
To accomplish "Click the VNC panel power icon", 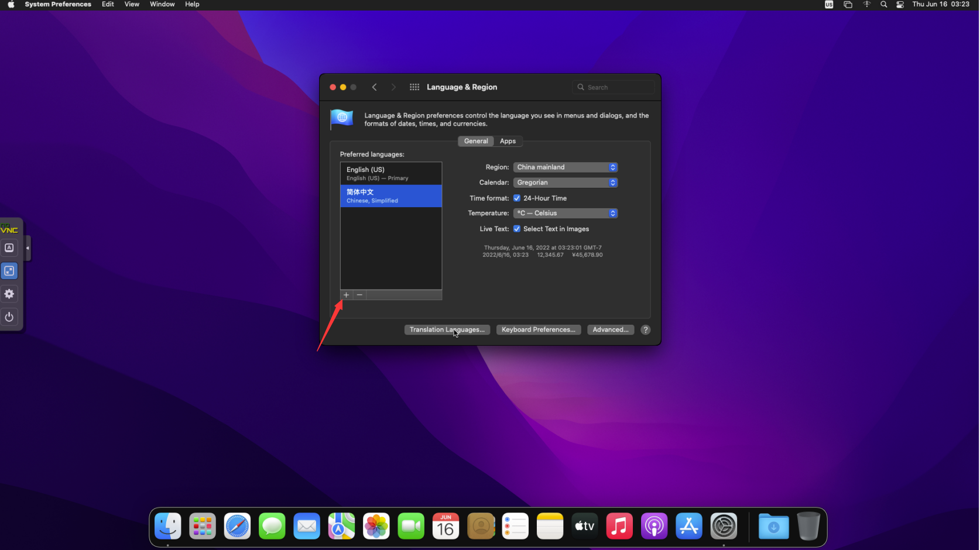I will tap(9, 317).
